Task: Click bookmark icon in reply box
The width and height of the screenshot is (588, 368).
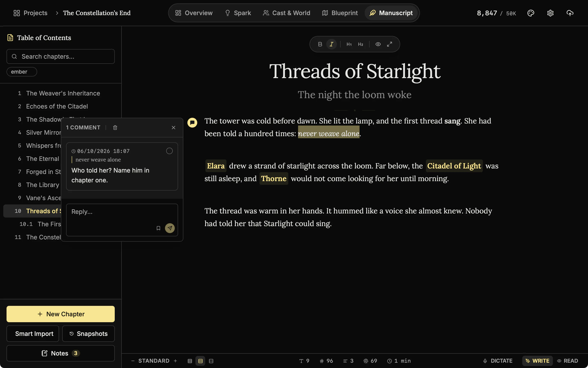Action: click(x=158, y=228)
